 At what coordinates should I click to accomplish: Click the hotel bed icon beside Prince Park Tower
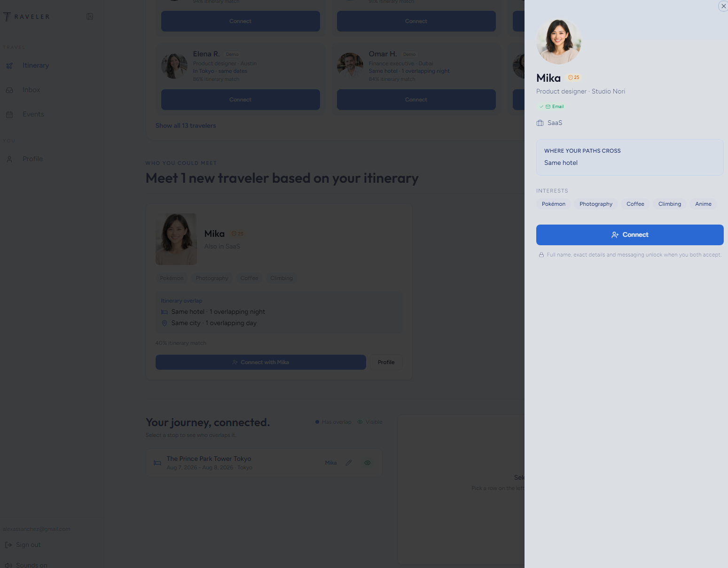[157, 463]
